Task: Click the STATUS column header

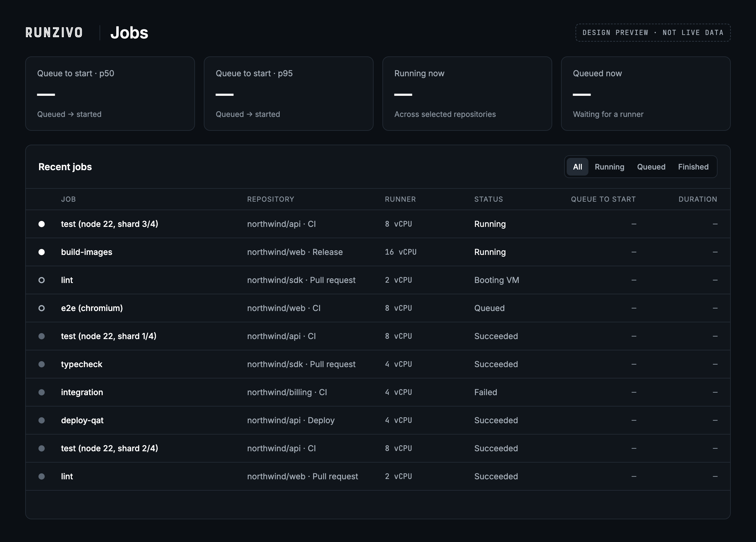Action: [x=489, y=199]
